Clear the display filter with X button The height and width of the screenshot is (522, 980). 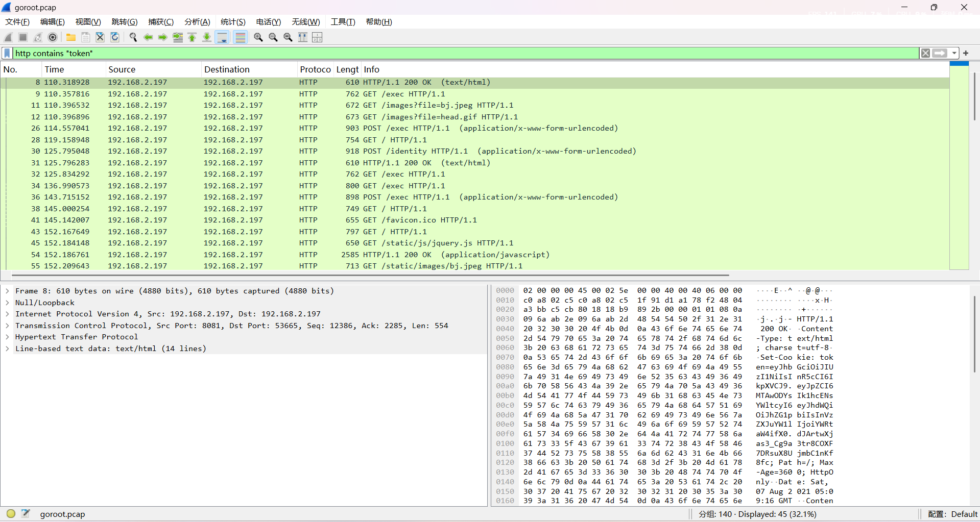(x=925, y=53)
